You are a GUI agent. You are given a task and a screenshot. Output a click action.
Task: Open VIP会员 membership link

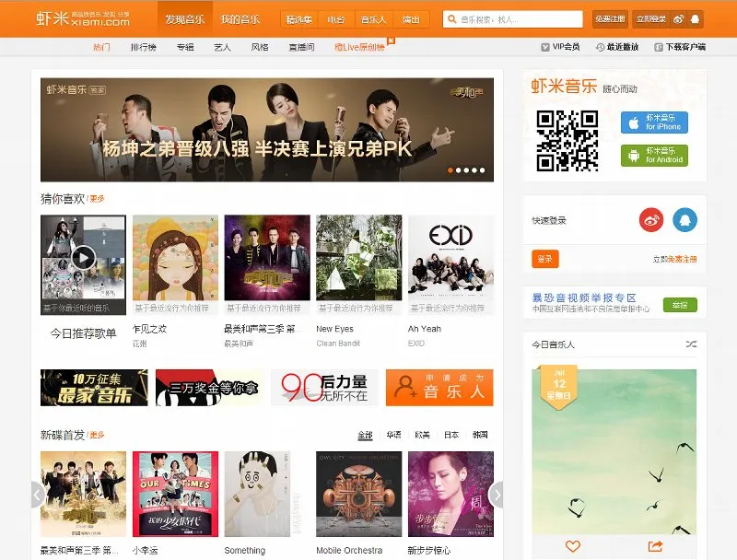tap(560, 47)
